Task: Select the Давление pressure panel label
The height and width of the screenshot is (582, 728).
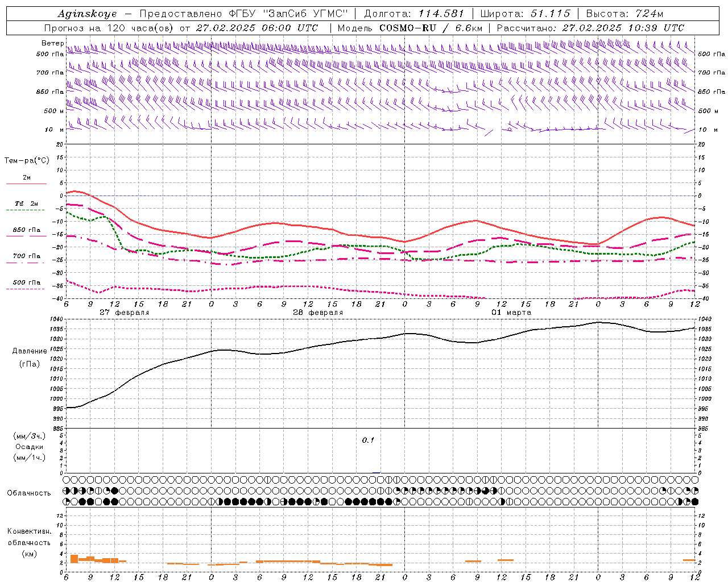Action: [x=30, y=351]
